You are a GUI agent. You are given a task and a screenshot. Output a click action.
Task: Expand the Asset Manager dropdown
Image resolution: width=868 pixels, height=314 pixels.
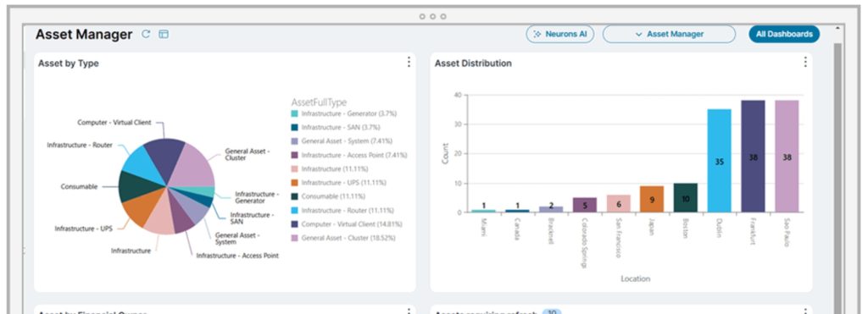[x=669, y=34]
